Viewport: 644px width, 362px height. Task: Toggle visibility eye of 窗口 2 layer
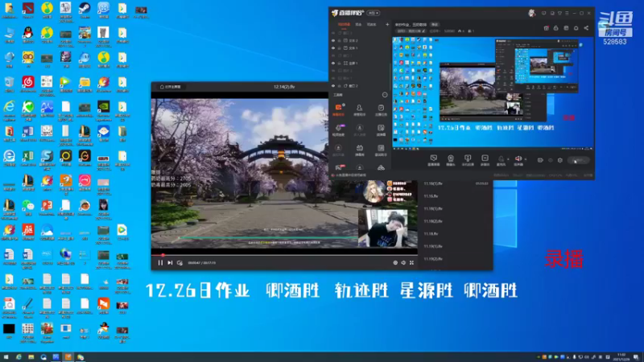(x=333, y=86)
